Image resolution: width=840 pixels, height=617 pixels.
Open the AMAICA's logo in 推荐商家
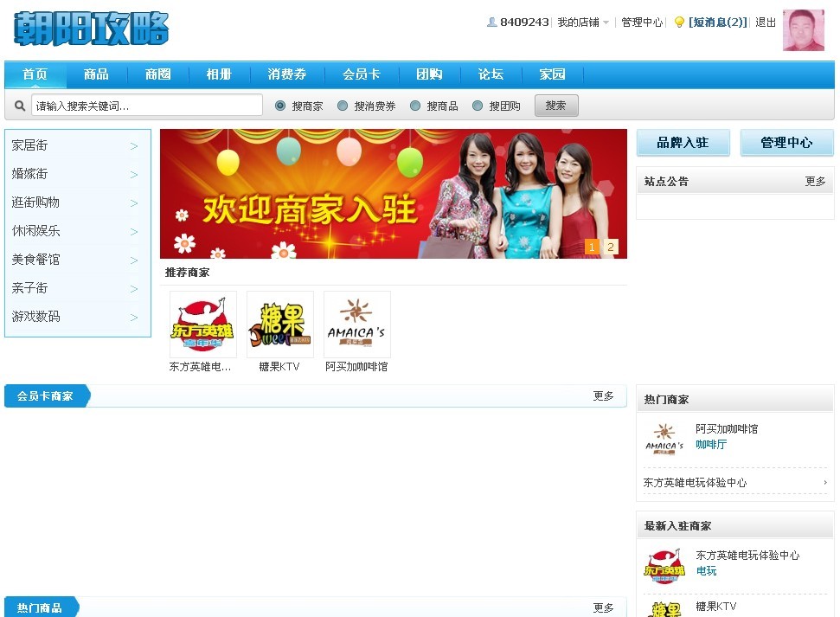click(357, 325)
